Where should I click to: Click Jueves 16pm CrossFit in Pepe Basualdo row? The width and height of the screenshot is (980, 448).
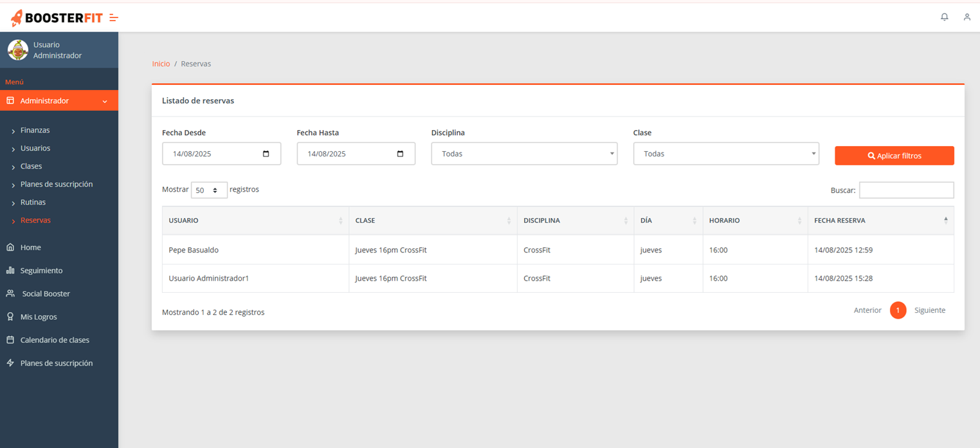(x=391, y=250)
